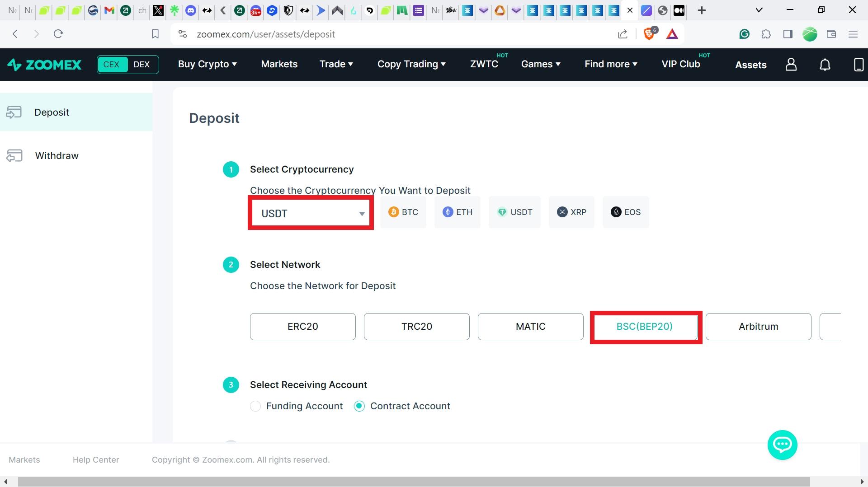Screen dimensions: 868x487
Task: Open the tab search chevron
Action: click(x=759, y=10)
